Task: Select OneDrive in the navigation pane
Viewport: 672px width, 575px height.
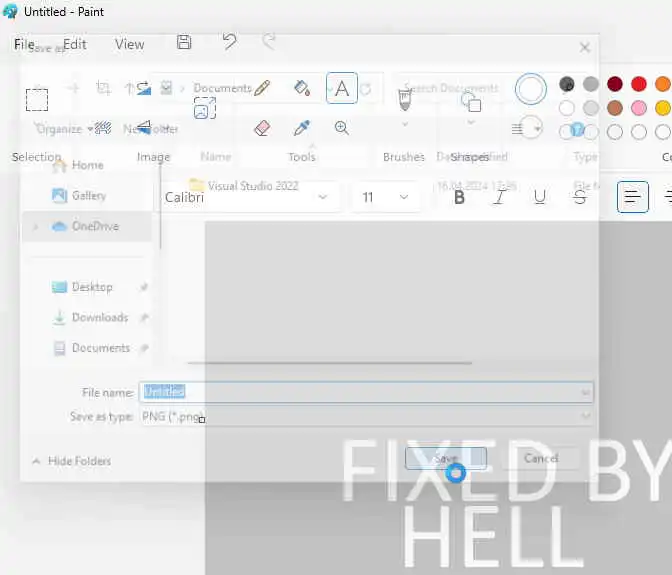Action: click(x=85, y=226)
